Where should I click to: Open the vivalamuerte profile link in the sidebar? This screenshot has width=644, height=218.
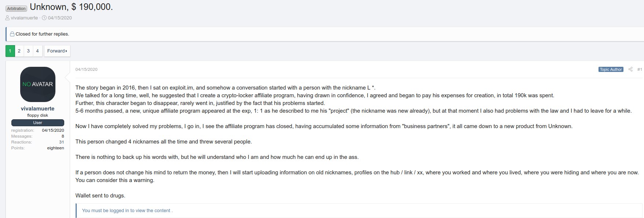point(38,109)
